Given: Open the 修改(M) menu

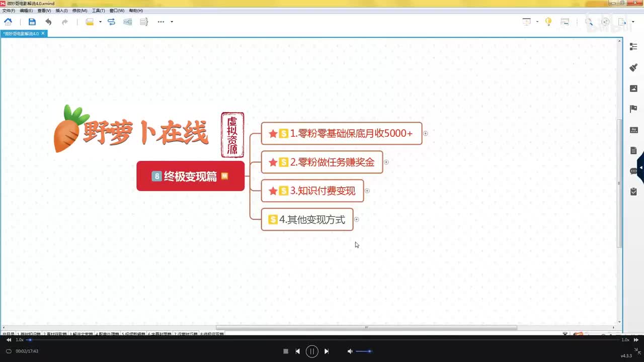Looking at the screenshot, I should pos(79,11).
